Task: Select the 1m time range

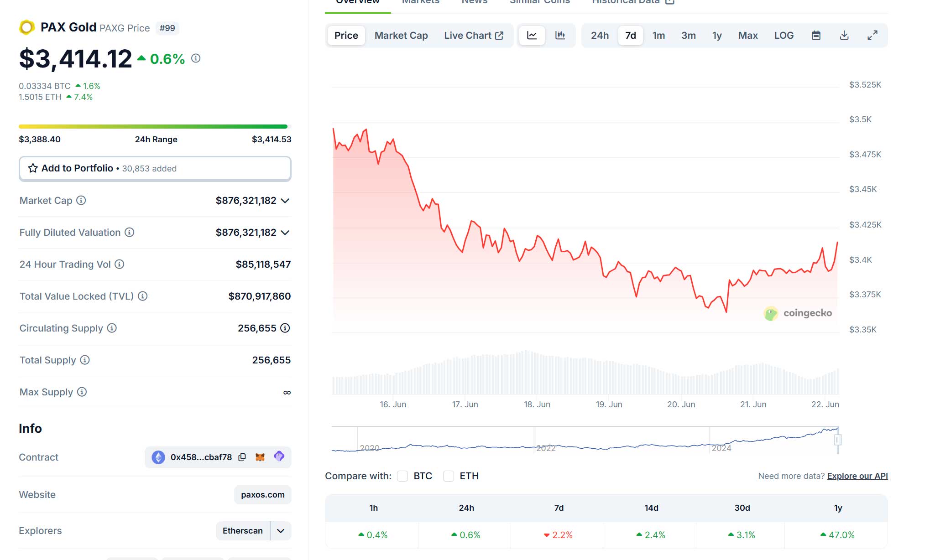Action: coord(658,35)
